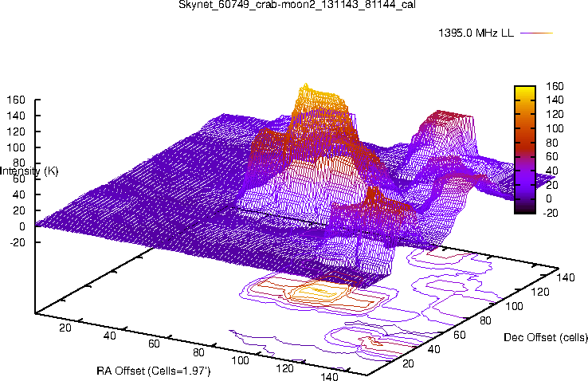Select color bar tick label 0
The image size is (588, 381).
[x=549, y=198]
